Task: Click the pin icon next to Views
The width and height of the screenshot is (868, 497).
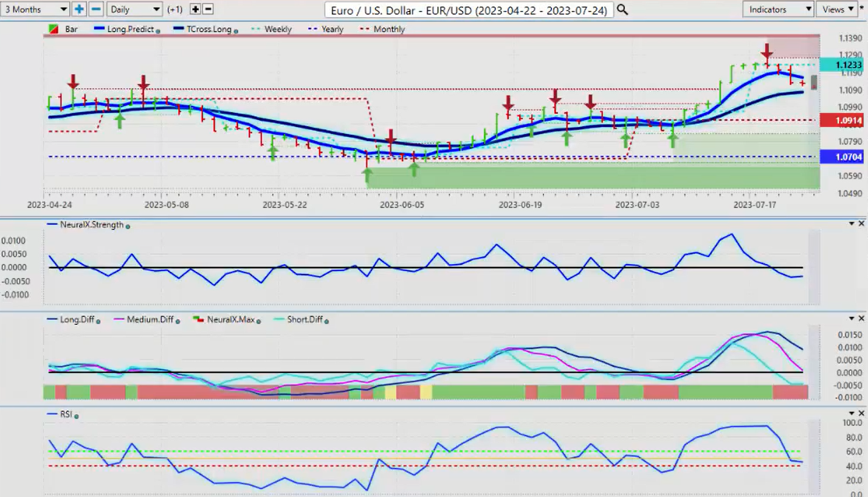Action: pyautogui.click(x=861, y=9)
